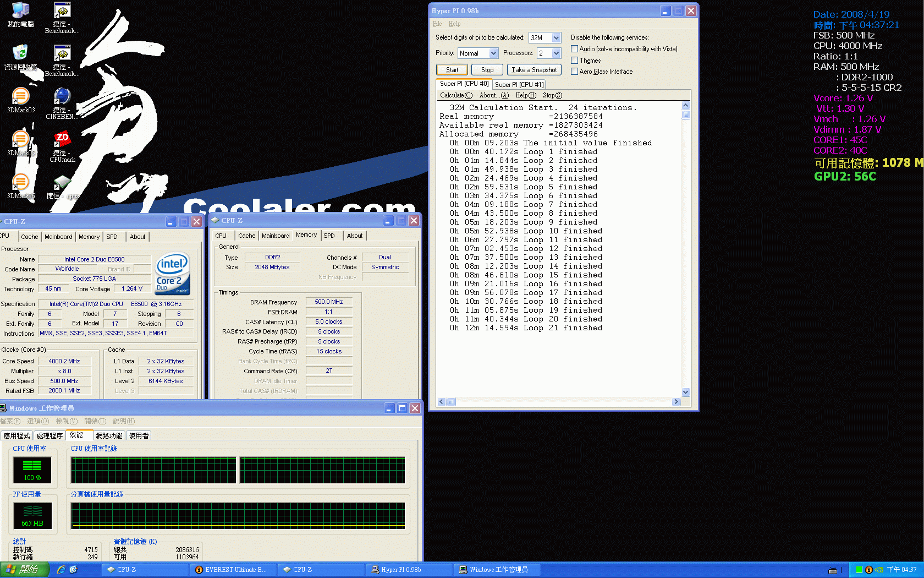Open Task Manager Users tab (使用者)
Viewport: 924px width, 578px height.
[139, 435]
